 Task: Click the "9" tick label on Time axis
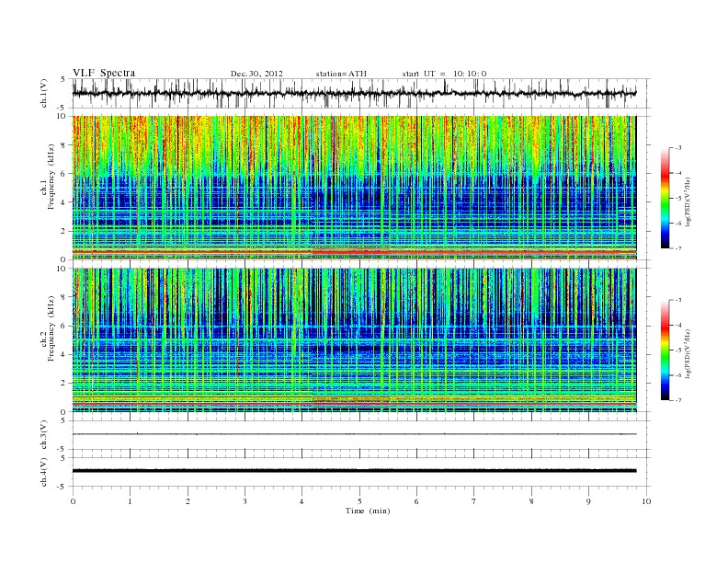coord(588,501)
